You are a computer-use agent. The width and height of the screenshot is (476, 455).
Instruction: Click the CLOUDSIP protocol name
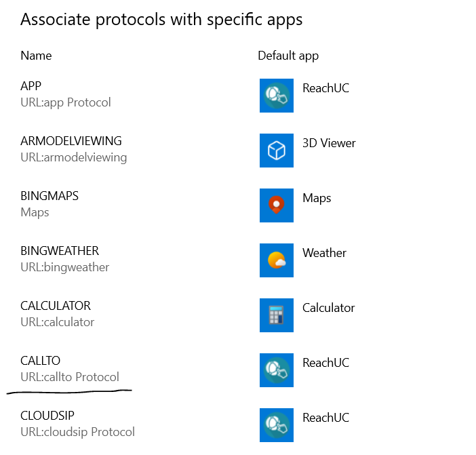click(47, 416)
